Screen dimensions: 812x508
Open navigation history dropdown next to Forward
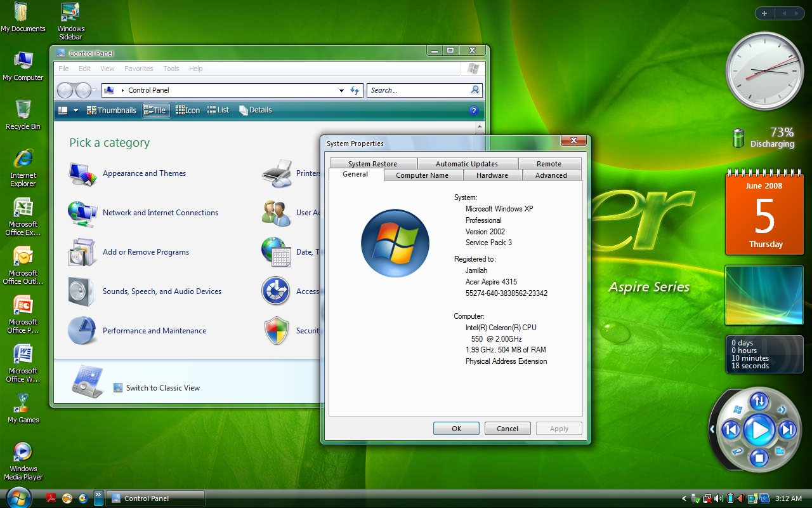(96, 91)
